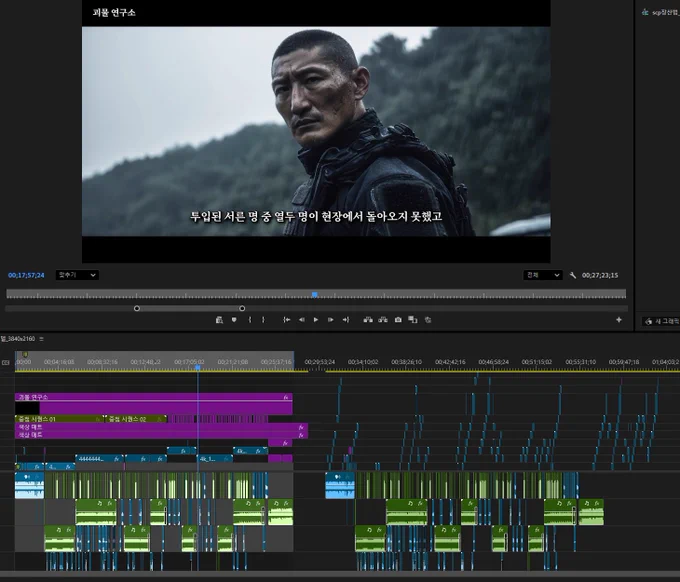Open the Button Editor plus icon
The image size is (680, 582).
[619, 320]
